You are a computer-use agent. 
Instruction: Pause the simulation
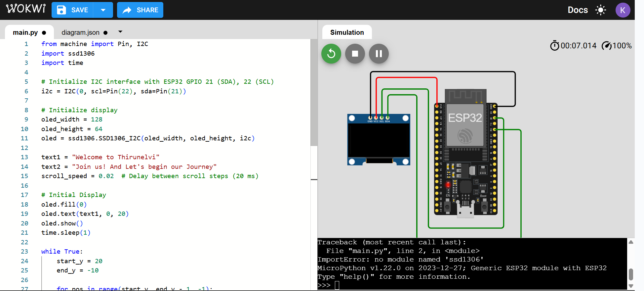(x=379, y=54)
